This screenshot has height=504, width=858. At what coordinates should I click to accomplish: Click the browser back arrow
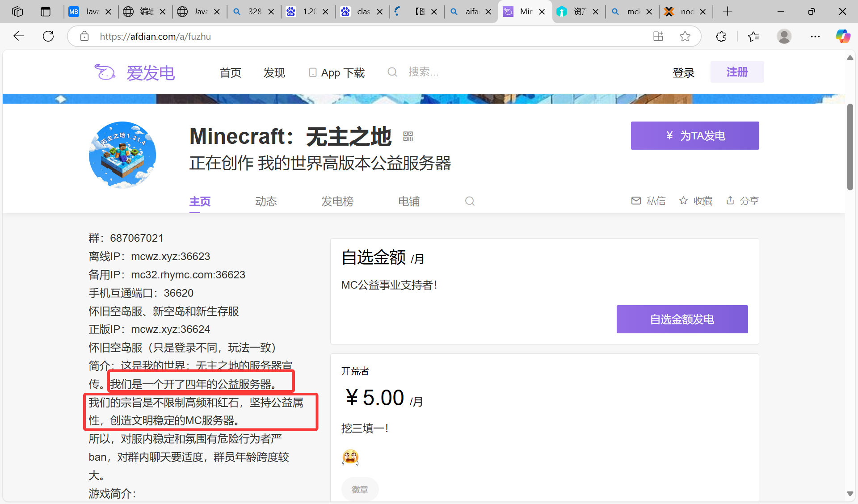pyautogui.click(x=19, y=36)
